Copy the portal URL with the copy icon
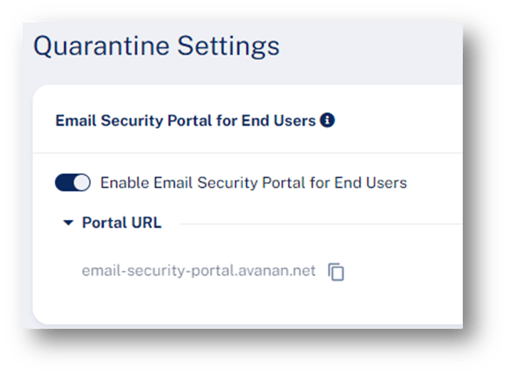509x375 pixels. click(336, 272)
